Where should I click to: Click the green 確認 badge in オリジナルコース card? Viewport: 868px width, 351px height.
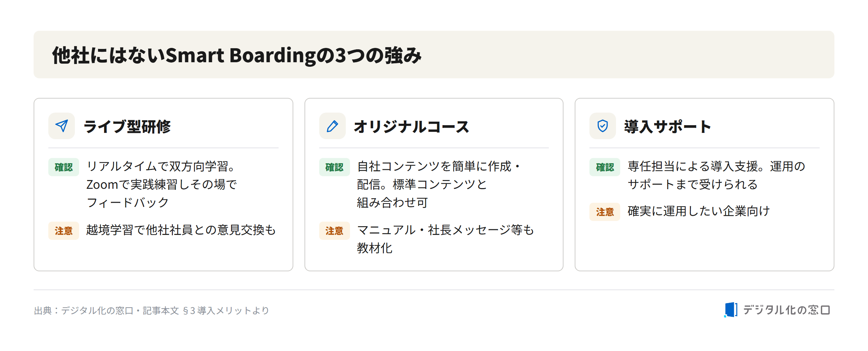(334, 167)
